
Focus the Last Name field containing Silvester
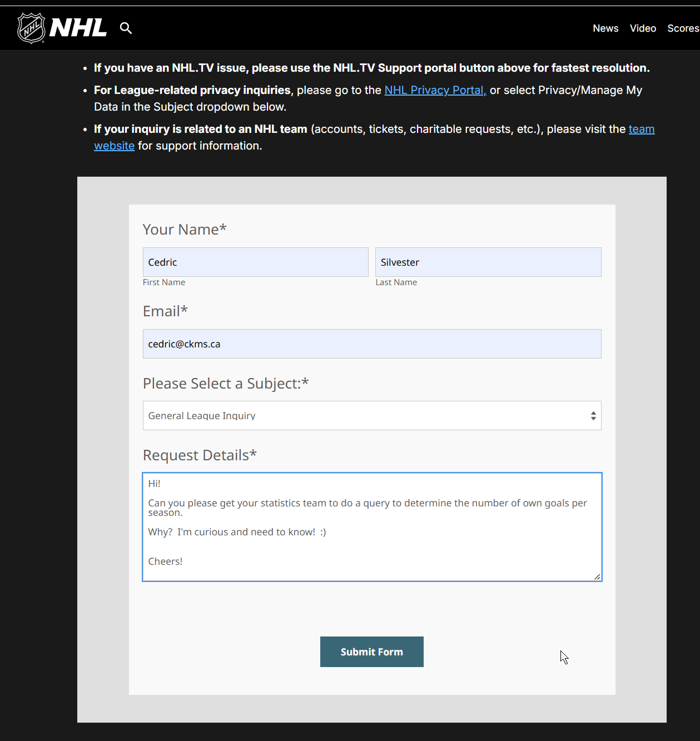[488, 262]
